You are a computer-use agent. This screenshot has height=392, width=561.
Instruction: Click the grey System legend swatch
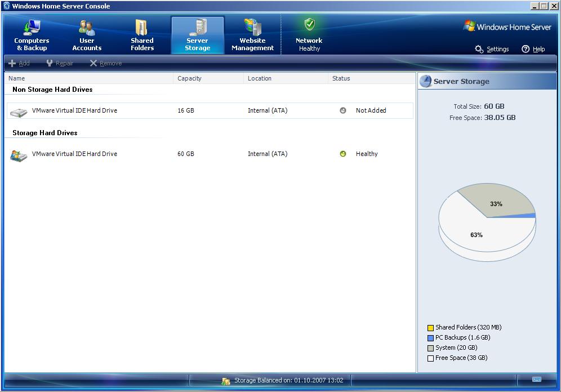tap(430, 348)
